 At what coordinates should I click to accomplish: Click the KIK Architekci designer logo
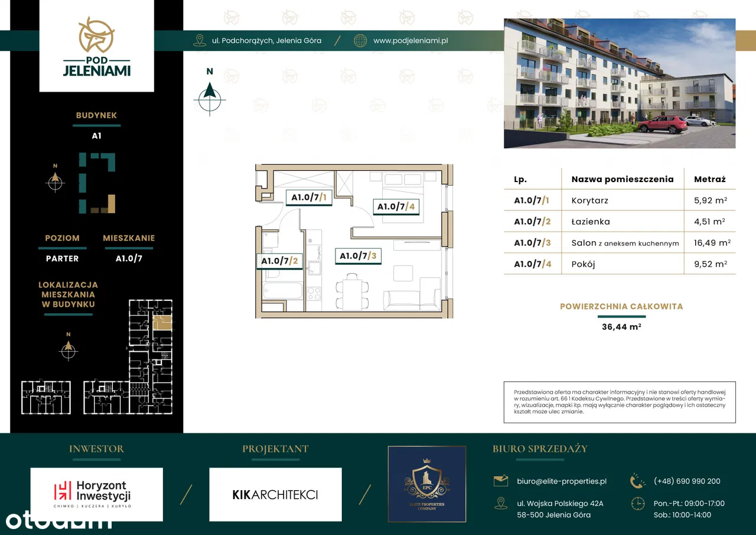275,494
